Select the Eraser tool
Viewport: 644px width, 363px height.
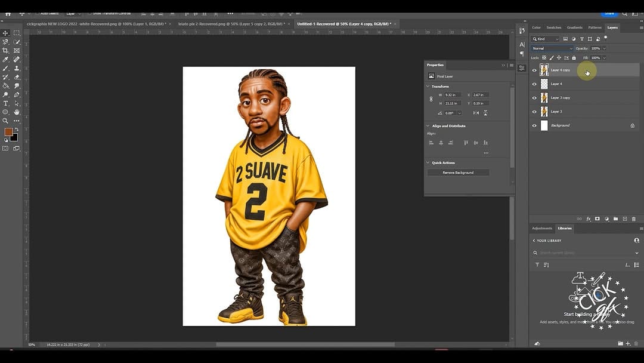click(17, 77)
